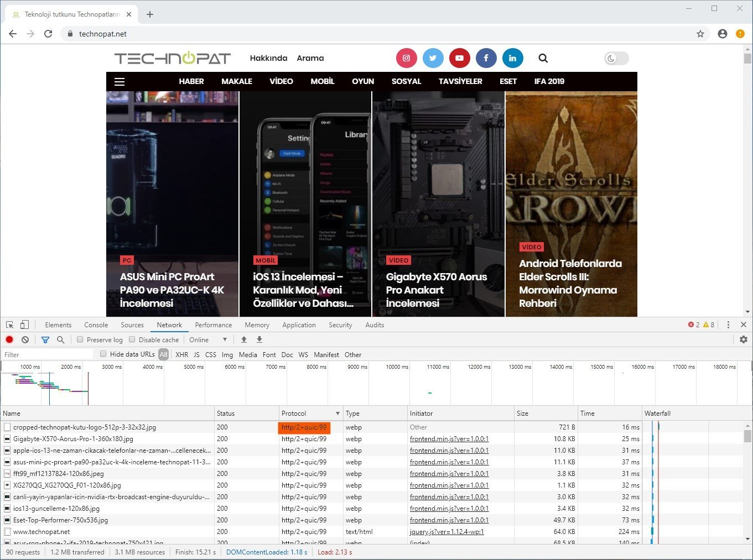Switch the site dark mode toggle
The width and height of the screenshot is (753, 560).
click(616, 58)
